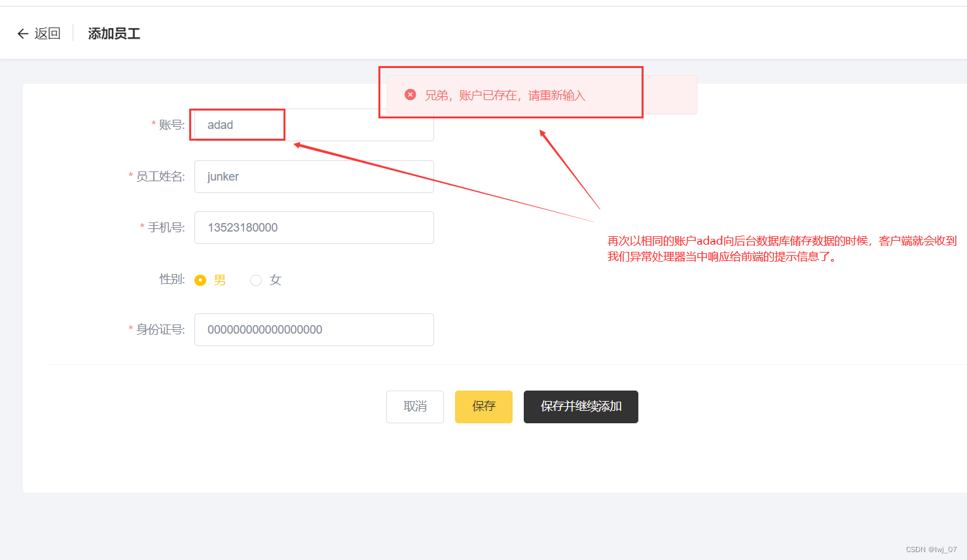Click the 取消 button
Viewport: 967px width, 560px height.
(415, 407)
